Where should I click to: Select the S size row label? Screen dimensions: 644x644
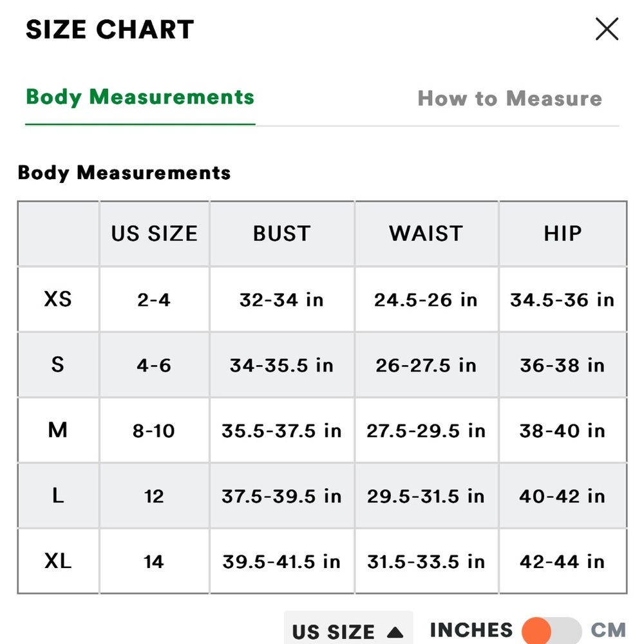pos(57,365)
